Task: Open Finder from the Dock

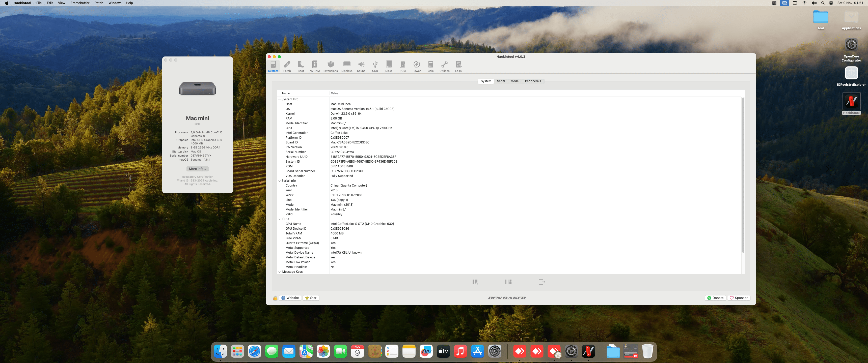Action: [x=220, y=352]
